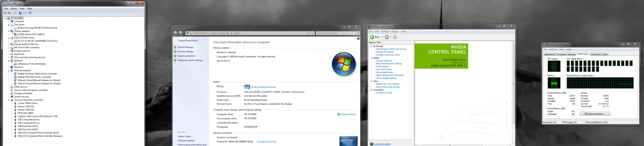Expand Sound, video and game controllers
This screenshot has width=644, height=146.
tap(9, 90)
